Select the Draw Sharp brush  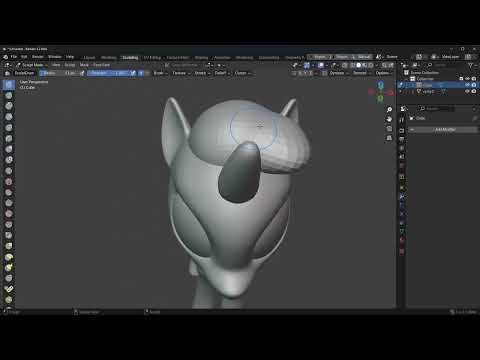(x=9, y=95)
